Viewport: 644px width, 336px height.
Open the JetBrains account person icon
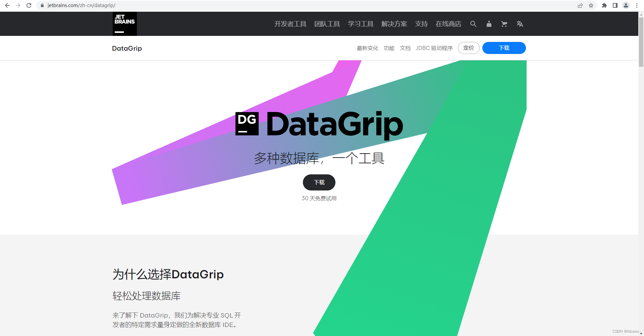(x=489, y=24)
